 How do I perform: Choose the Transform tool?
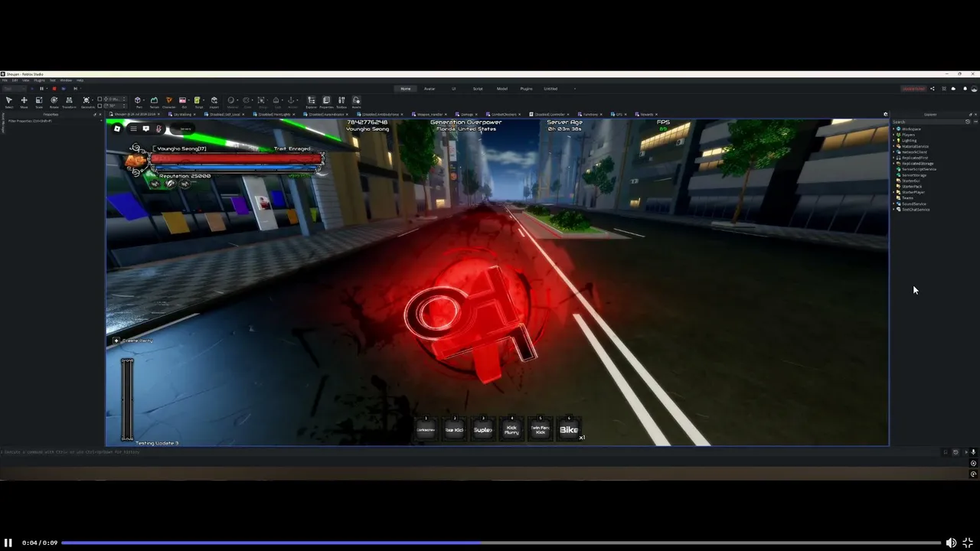pyautogui.click(x=69, y=102)
